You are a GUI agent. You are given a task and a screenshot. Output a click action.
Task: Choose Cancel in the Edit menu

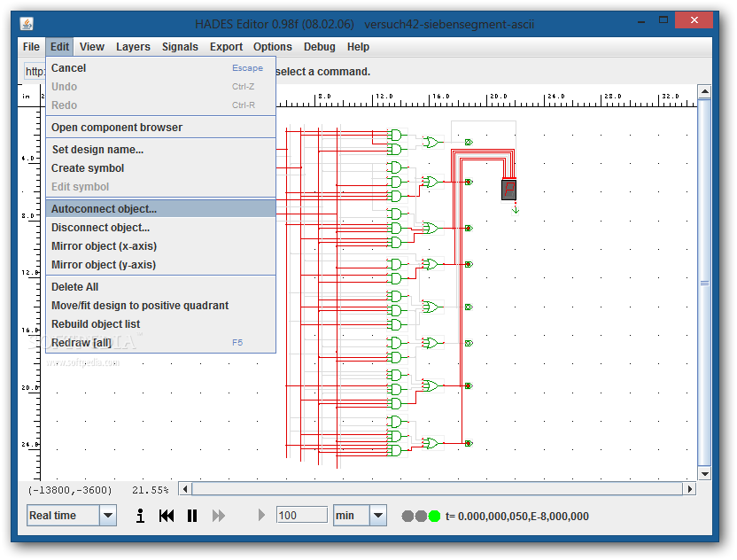pyautogui.click(x=160, y=68)
